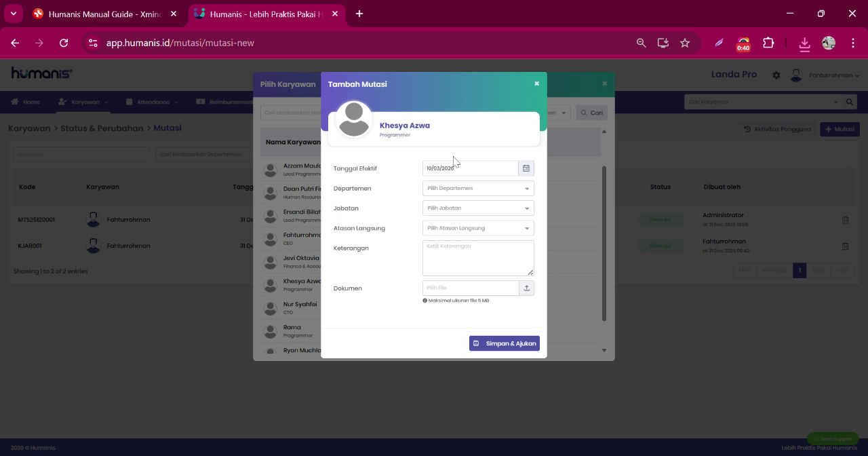
Task: Click the Cari search button in Pilih Karyawan
Action: (x=591, y=113)
